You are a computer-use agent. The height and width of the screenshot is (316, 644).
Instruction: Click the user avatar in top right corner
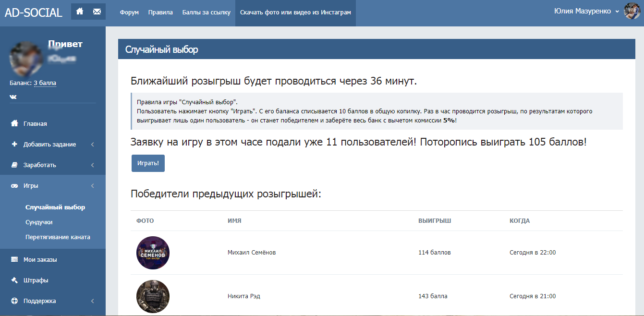632,11
